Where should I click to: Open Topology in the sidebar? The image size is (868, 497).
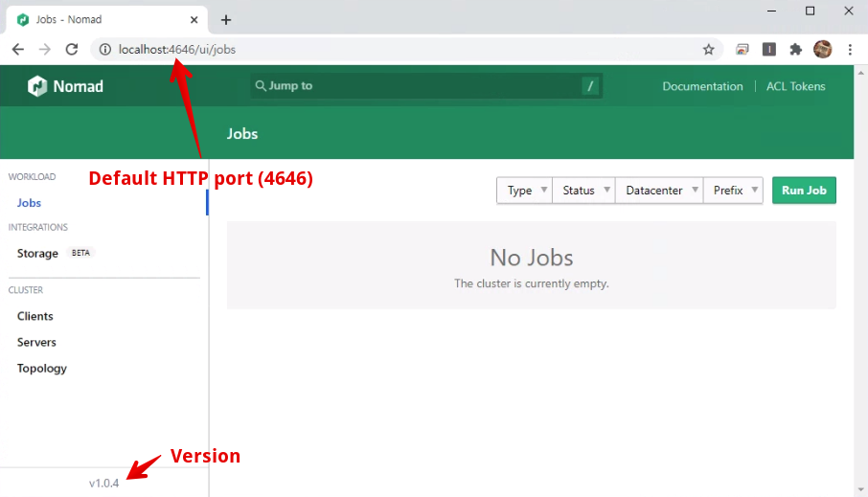click(x=41, y=369)
